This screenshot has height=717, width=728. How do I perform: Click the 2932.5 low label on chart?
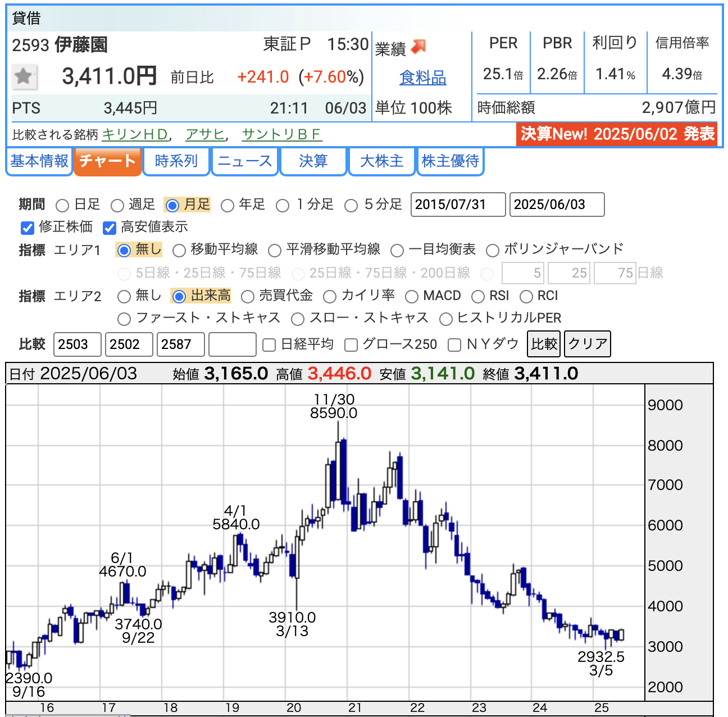(601, 657)
